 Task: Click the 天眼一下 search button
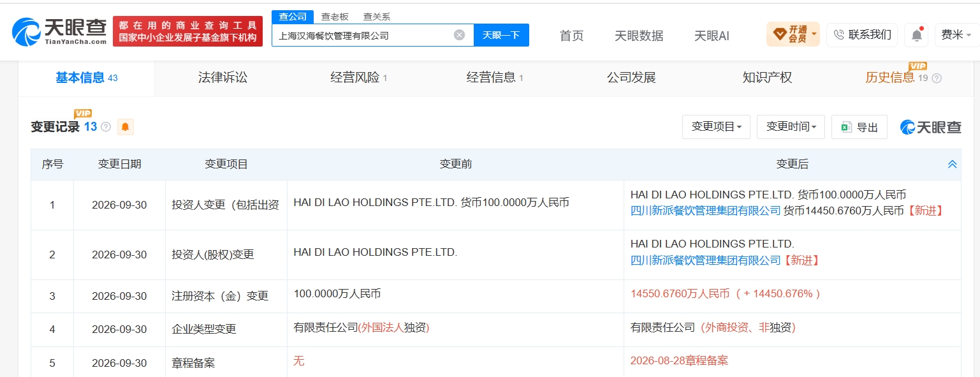[501, 35]
